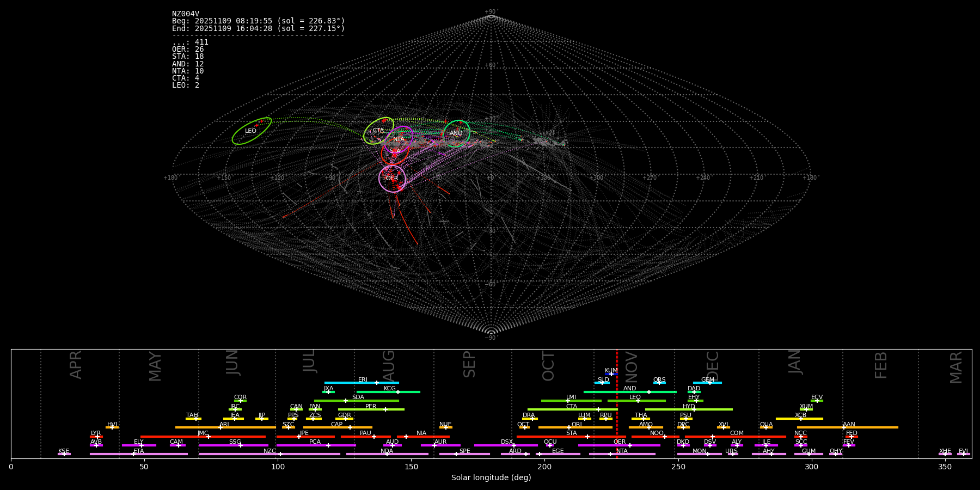Click the AND radiant ellipse on sky map
Image resolution: width=980 pixels, height=490 pixels.
[456, 133]
